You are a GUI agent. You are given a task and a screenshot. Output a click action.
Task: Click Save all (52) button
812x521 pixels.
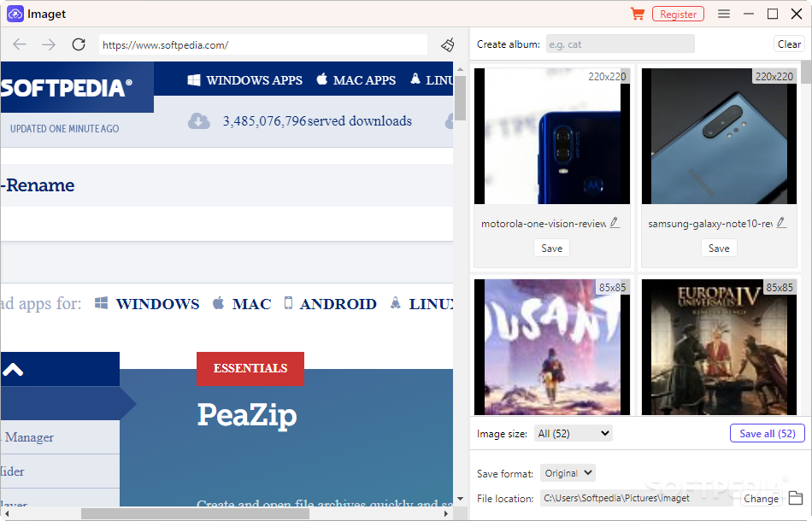click(x=768, y=434)
